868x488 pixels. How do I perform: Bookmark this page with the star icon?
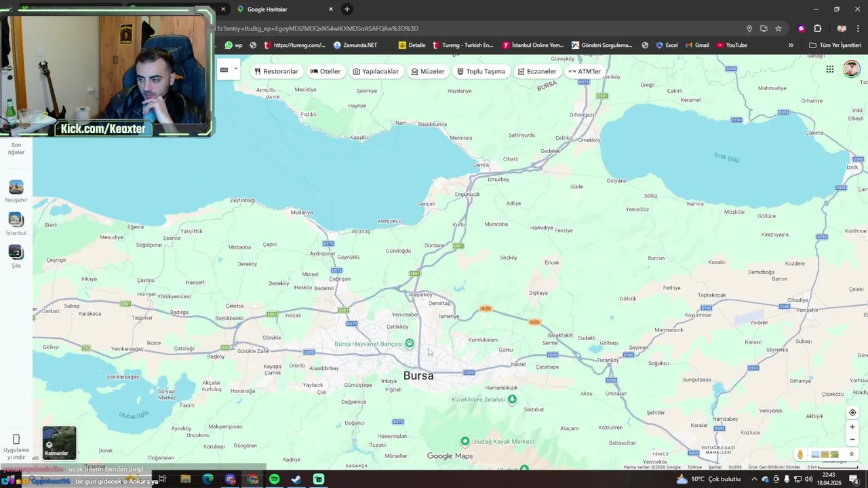pyautogui.click(x=778, y=28)
